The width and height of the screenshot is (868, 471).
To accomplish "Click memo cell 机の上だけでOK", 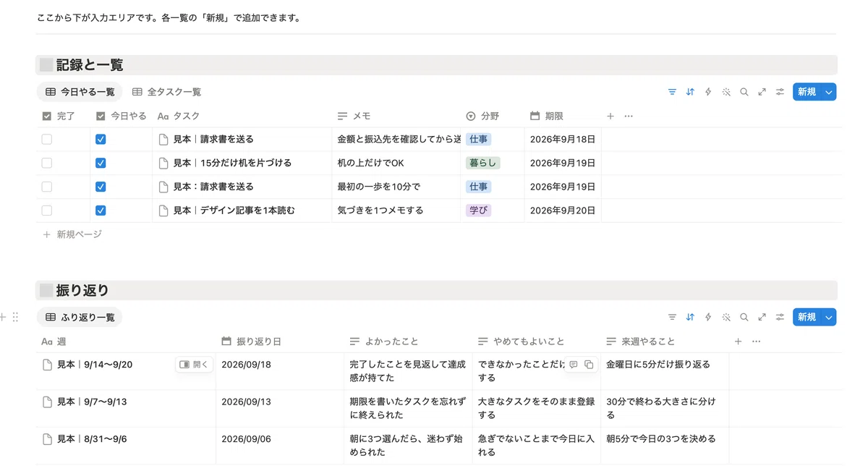I will pyautogui.click(x=396, y=164).
